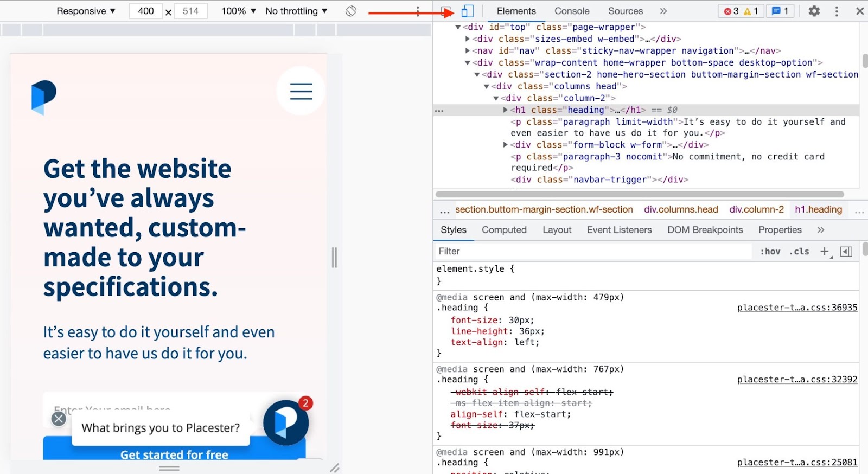
Task: Collapse the column-2 div
Action: 496,98
